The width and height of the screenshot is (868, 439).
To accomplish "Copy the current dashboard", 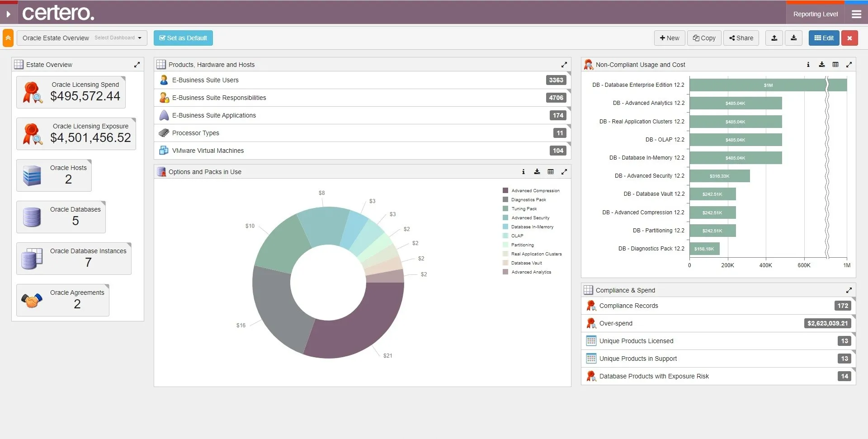I will (704, 38).
